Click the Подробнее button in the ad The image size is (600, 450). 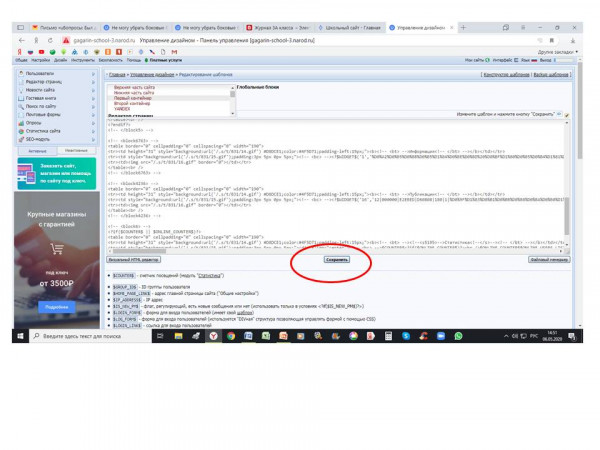coord(57,307)
